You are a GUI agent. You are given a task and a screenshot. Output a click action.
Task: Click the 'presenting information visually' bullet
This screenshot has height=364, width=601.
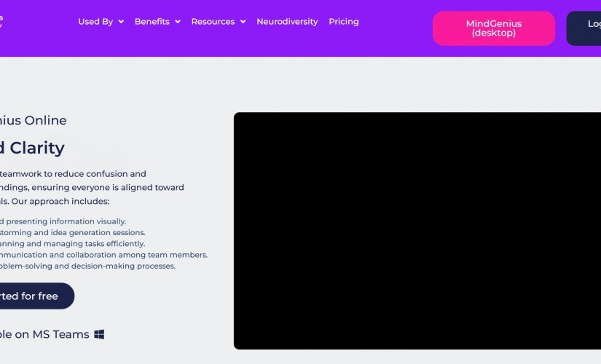pyautogui.click(x=66, y=221)
